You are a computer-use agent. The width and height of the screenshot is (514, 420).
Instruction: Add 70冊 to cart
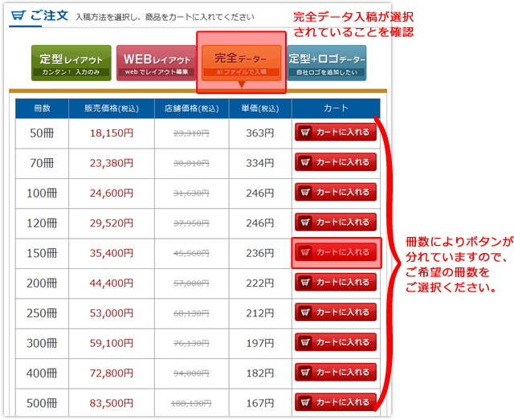point(336,162)
